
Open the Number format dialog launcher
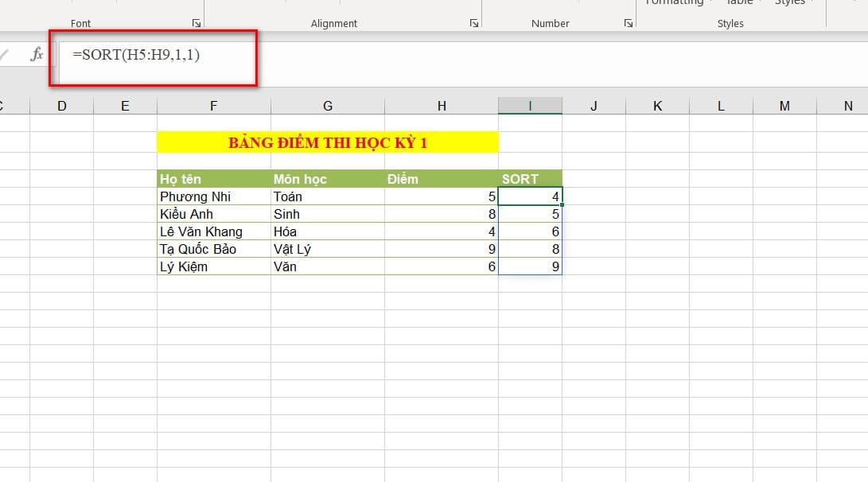click(628, 24)
